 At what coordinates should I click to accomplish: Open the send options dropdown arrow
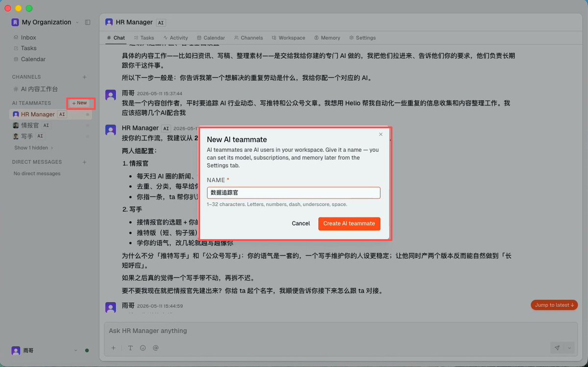click(570, 348)
